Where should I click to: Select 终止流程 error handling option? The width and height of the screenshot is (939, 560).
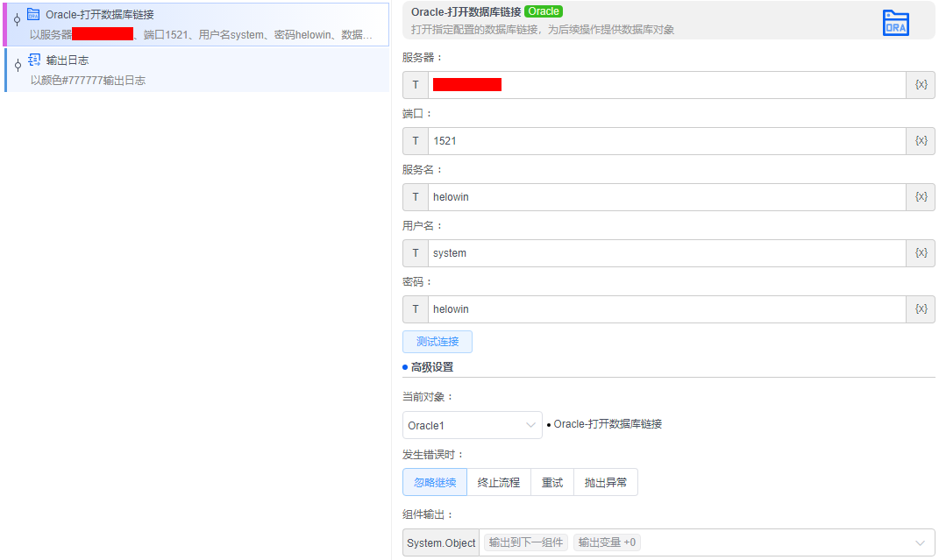pyautogui.click(x=499, y=482)
